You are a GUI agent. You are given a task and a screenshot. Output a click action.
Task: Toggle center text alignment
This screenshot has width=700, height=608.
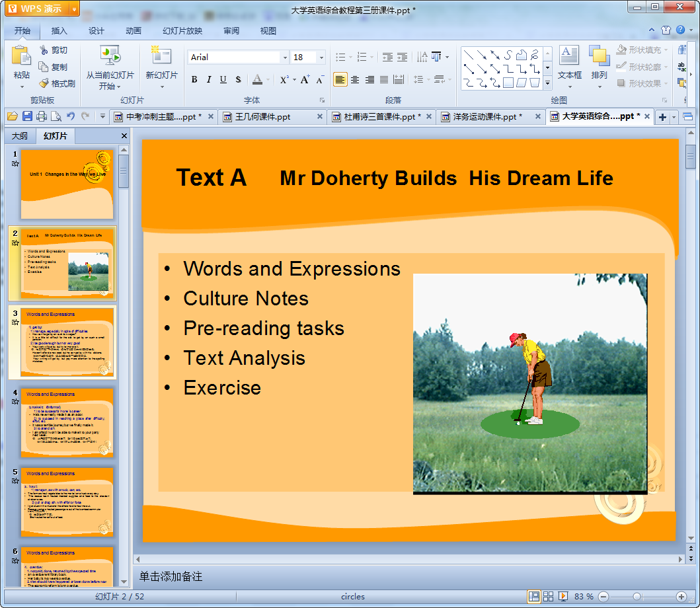[x=355, y=79]
